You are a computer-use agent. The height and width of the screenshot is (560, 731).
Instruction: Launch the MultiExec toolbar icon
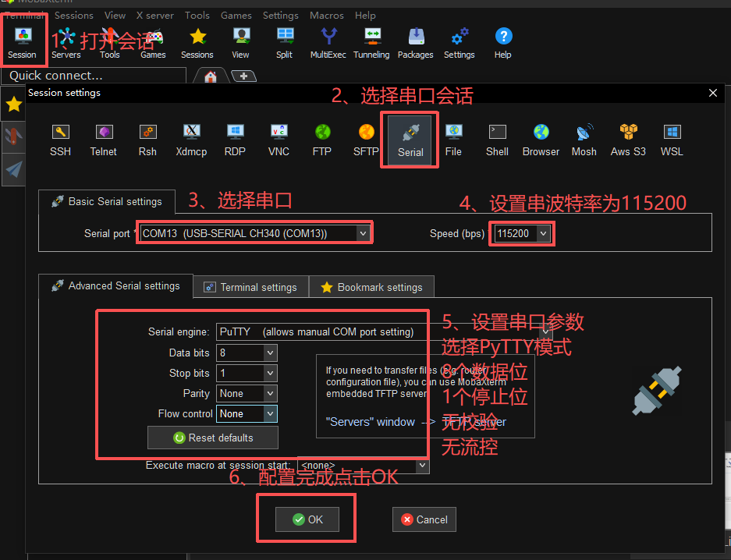(x=328, y=43)
